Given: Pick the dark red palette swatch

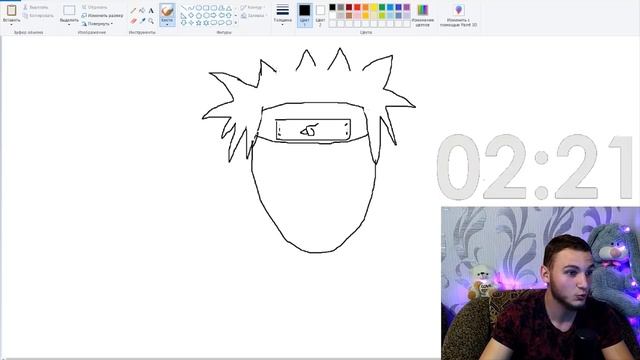Looking at the screenshot, I should click(349, 7).
